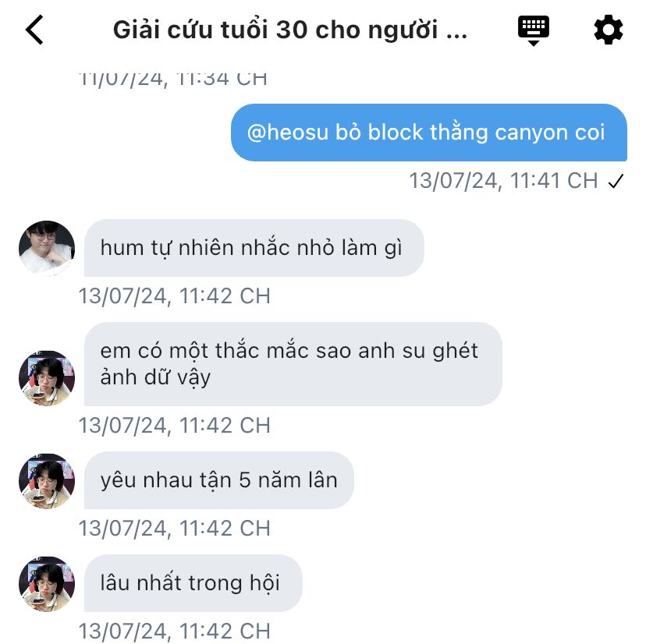Select message 'em có một thắc mắc sao anh su'
The width and height of the screenshot is (646, 644).
coord(293,364)
